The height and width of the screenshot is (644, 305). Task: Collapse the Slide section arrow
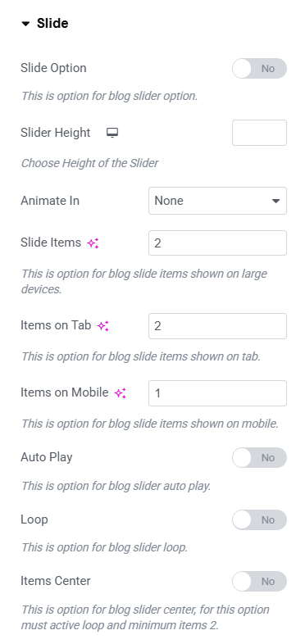point(25,24)
